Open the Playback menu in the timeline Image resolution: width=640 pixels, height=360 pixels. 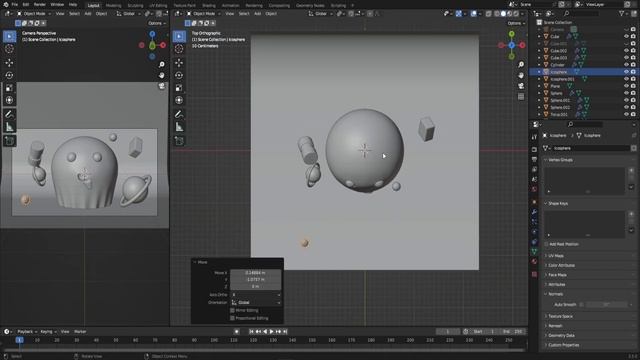point(27,332)
